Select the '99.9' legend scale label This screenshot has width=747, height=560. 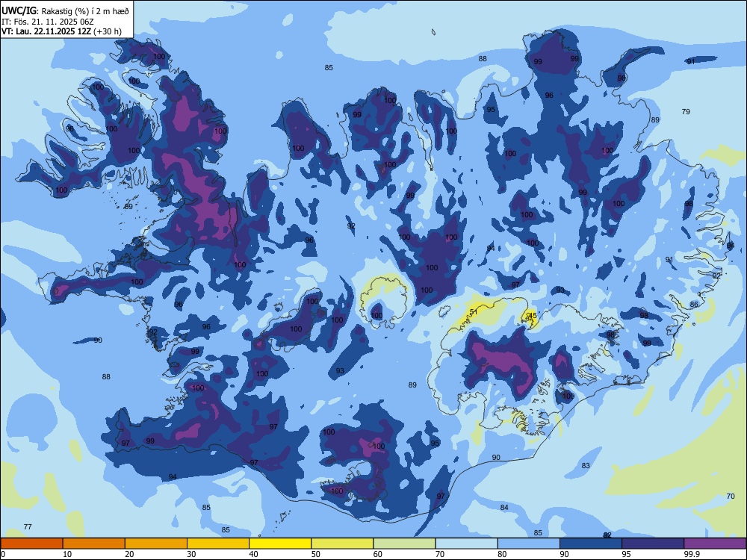coord(692,554)
